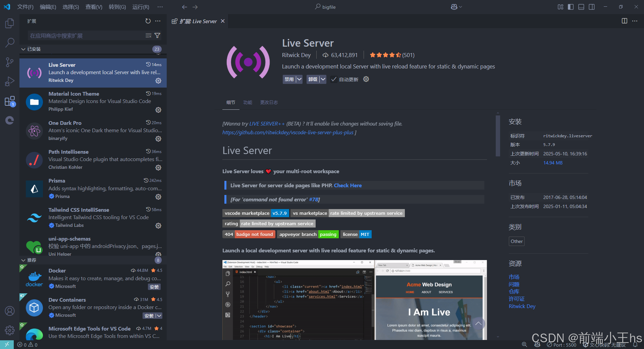This screenshot has width=644, height=349.
Task: Show errors and warnings in status bar
Action: (x=28, y=345)
